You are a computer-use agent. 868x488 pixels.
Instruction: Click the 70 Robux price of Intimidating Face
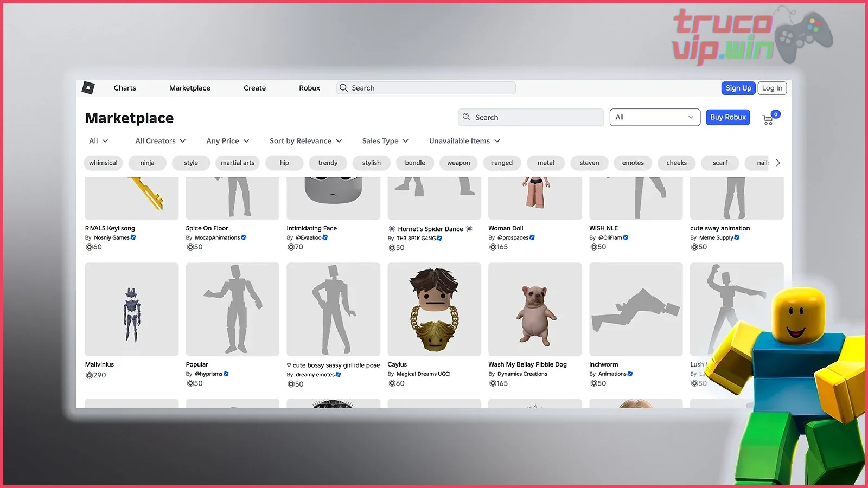[296, 247]
